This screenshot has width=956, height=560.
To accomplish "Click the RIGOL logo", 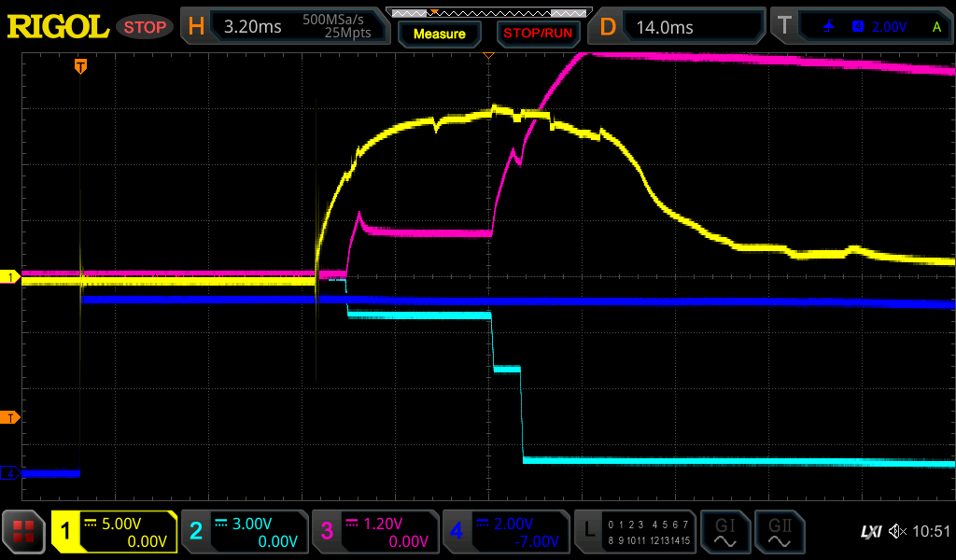I will click(x=58, y=27).
